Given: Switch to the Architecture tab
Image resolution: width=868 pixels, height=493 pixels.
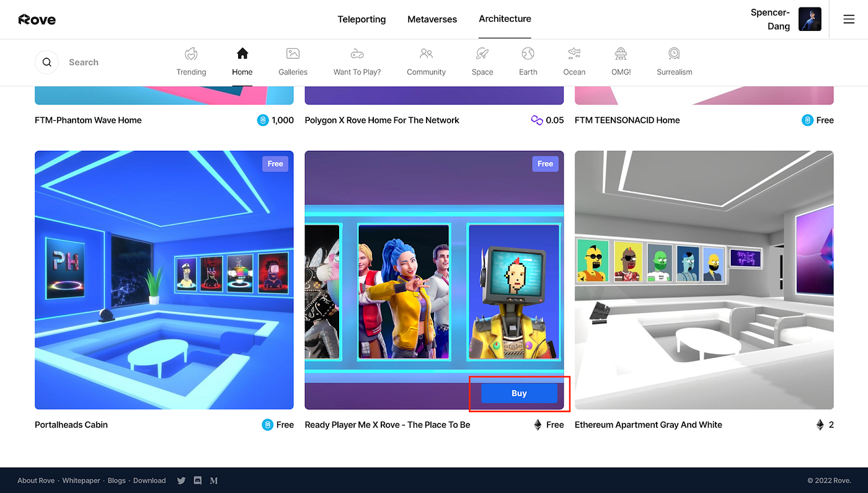Looking at the screenshot, I should [x=505, y=19].
